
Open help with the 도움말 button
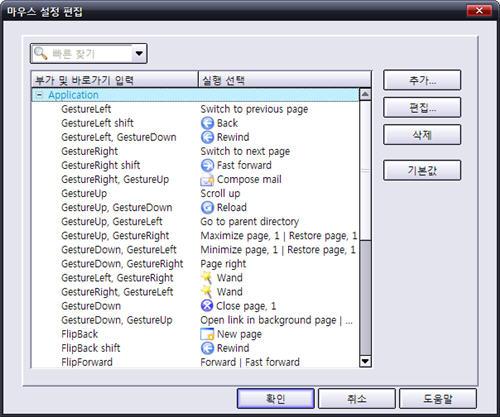pos(438,398)
